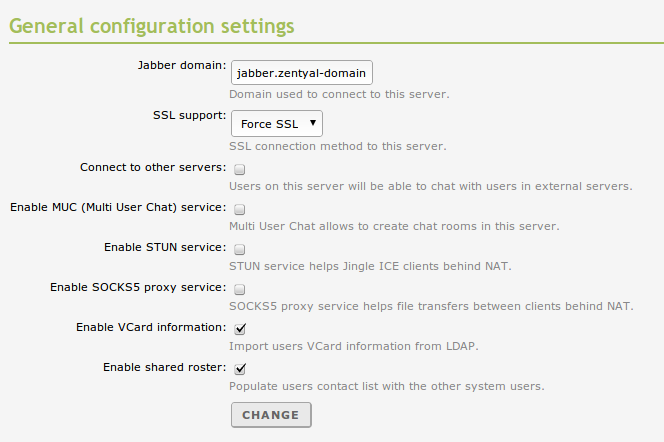The height and width of the screenshot is (442, 664).
Task: Open the SSL support dropdown
Action: [x=277, y=124]
